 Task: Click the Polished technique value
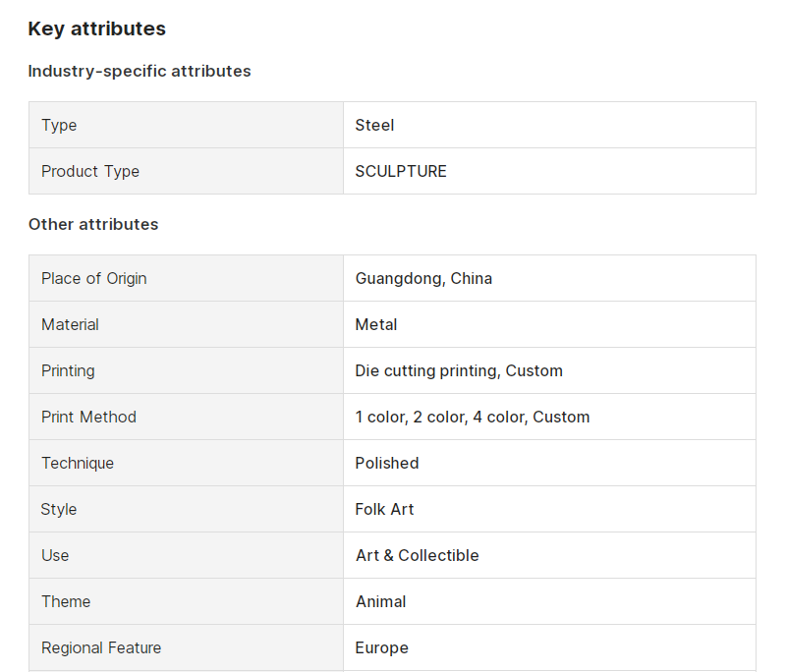point(387,463)
